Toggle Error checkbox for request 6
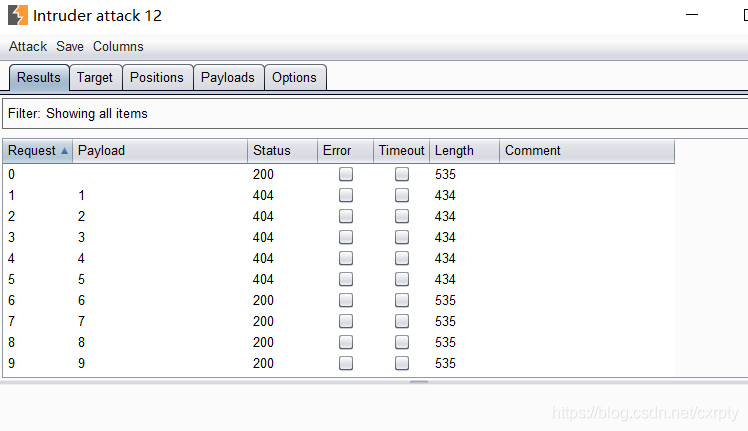This screenshot has height=431, width=748. [x=346, y=300]
